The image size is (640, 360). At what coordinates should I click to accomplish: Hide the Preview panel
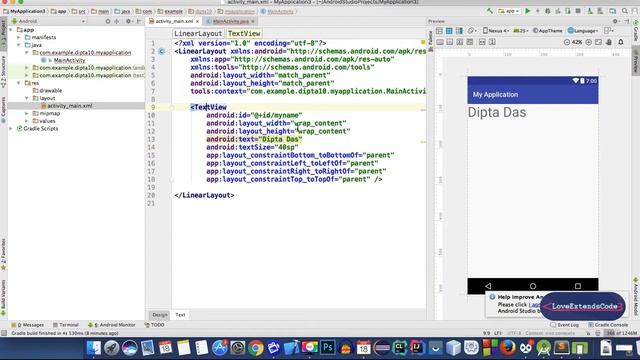pos(626,21)
